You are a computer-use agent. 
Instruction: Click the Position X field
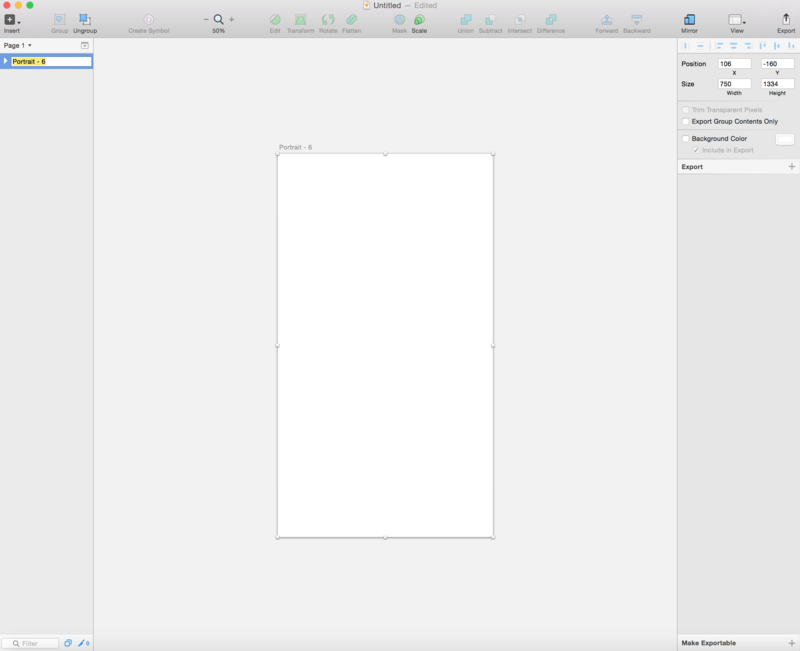[x=734, y=64]
